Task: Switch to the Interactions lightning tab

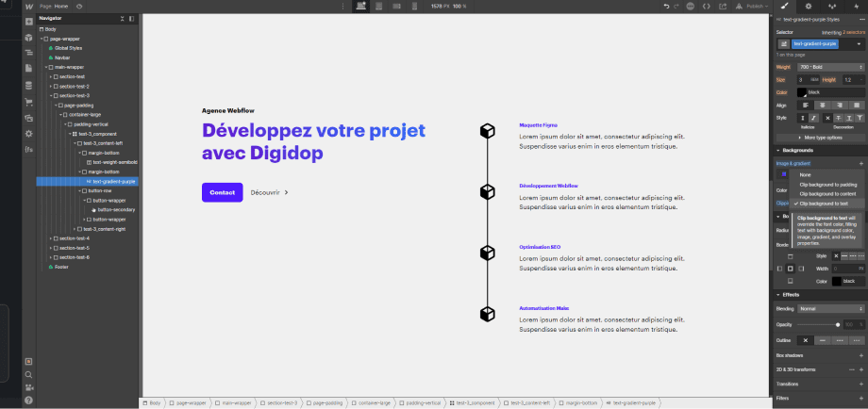Action: pos(857,6)
